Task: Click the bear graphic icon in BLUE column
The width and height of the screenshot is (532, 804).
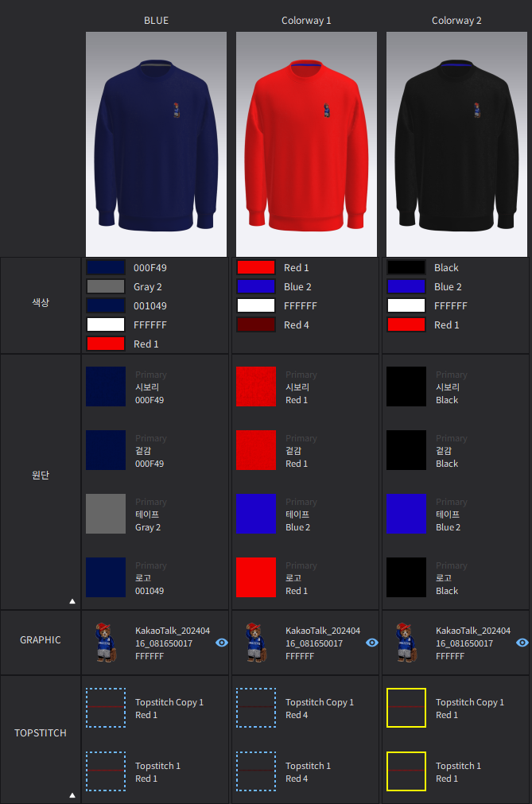Action: coord(106,643)
